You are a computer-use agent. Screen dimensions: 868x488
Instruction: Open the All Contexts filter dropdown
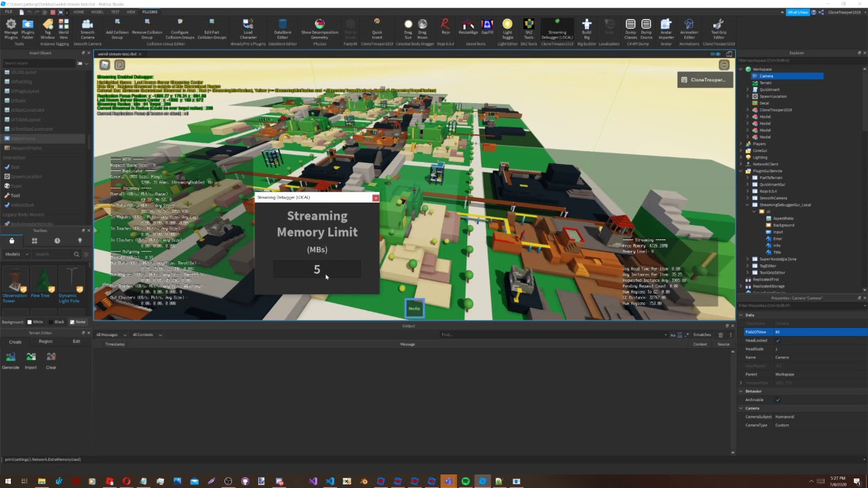pos(146,335)
